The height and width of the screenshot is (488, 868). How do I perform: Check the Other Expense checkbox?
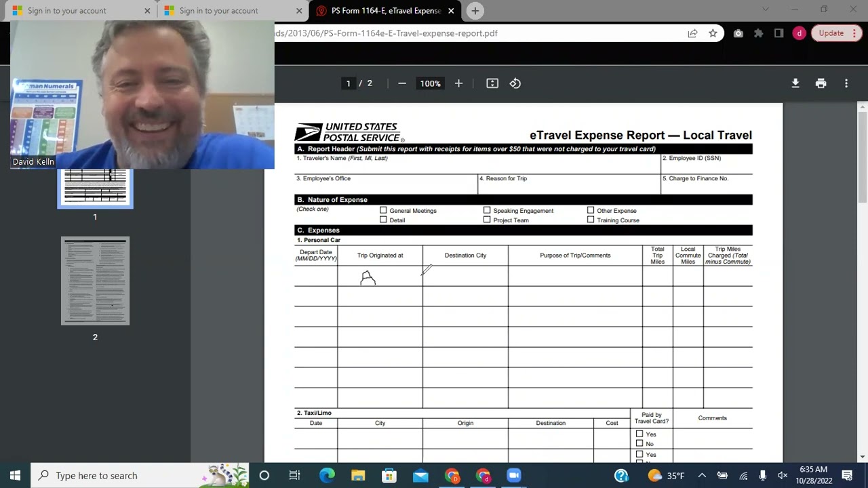tap(591, 211)
